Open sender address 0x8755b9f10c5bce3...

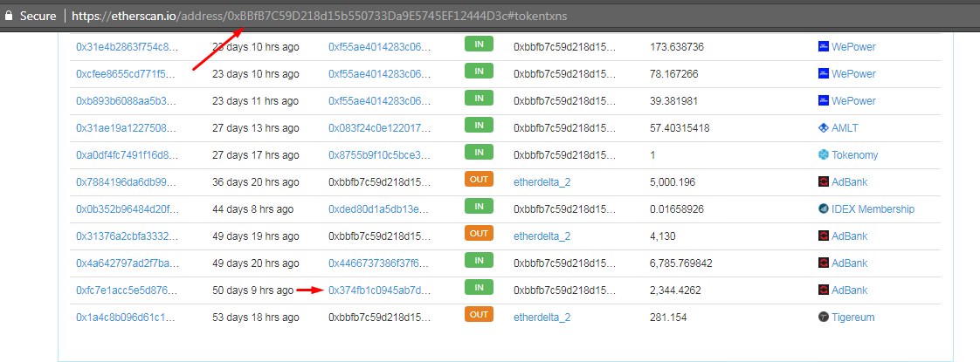[379, 154]
